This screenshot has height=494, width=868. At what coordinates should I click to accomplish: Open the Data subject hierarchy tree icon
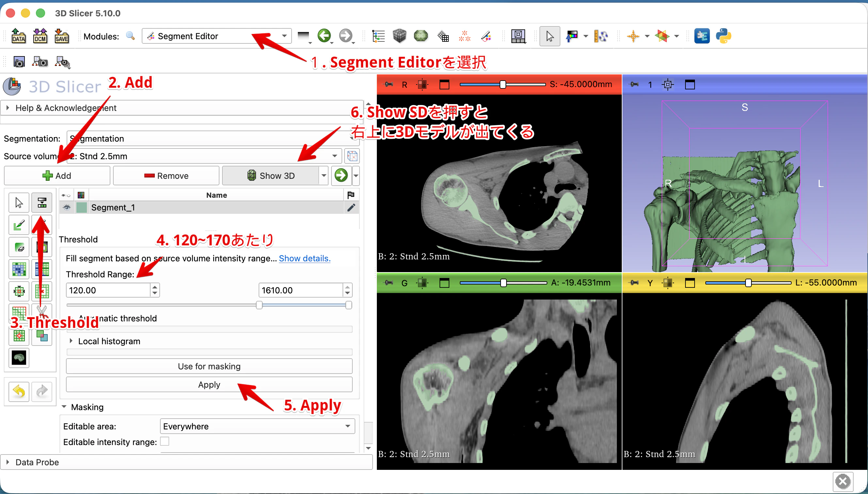pos(378,36)
